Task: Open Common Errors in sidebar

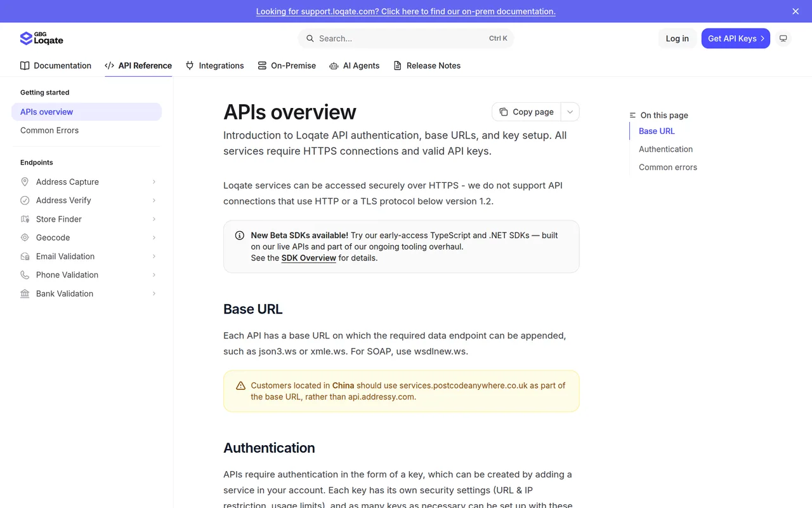Action: pyautogui.click(x=49, y=130)
